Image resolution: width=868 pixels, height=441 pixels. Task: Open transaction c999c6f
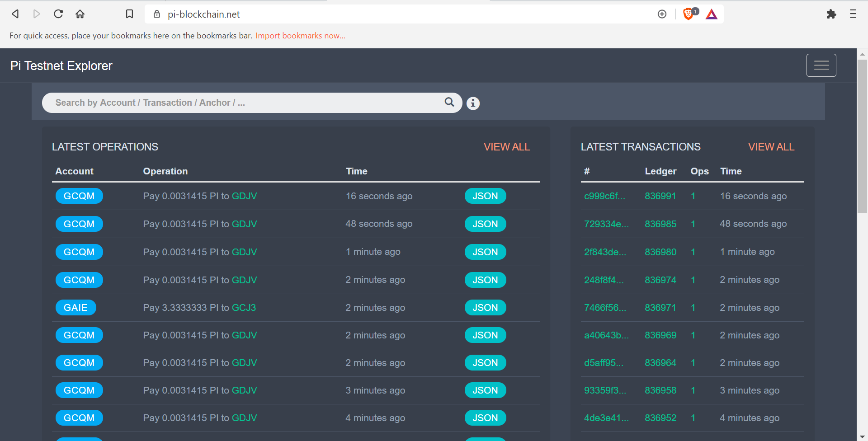coord(604,196)
